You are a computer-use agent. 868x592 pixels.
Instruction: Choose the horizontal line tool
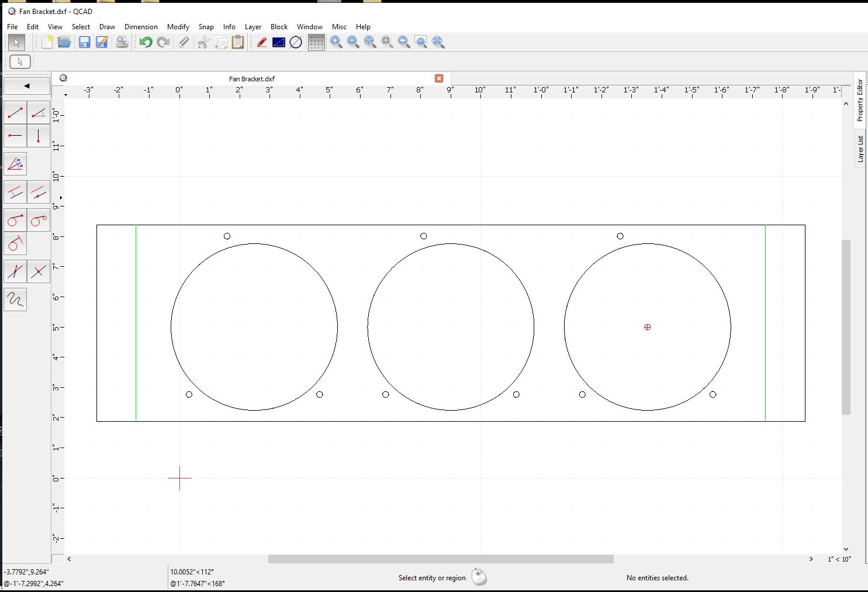click(x=15, y=136)
